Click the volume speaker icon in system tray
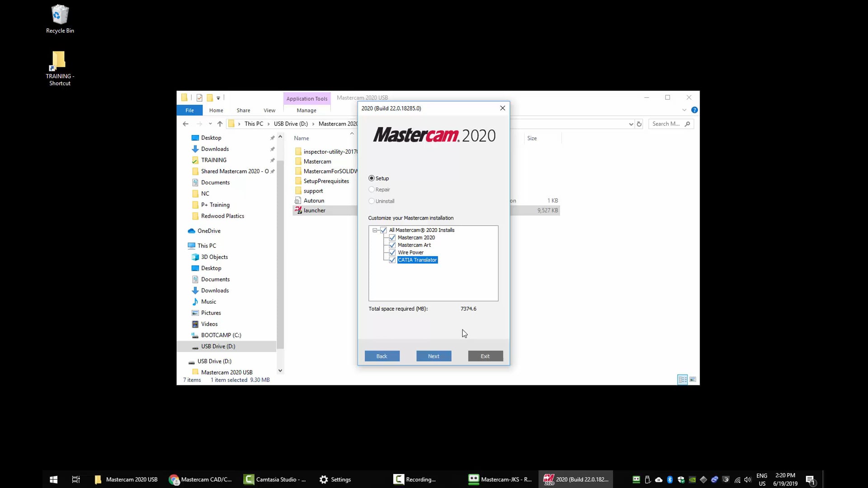 click(748, 480)
